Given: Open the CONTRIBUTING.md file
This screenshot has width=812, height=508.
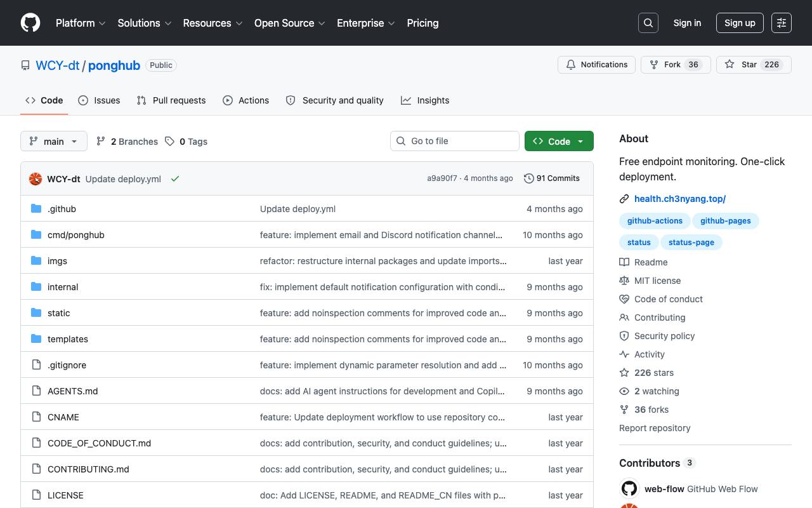Looking at the screenshot, I should 88,469.
